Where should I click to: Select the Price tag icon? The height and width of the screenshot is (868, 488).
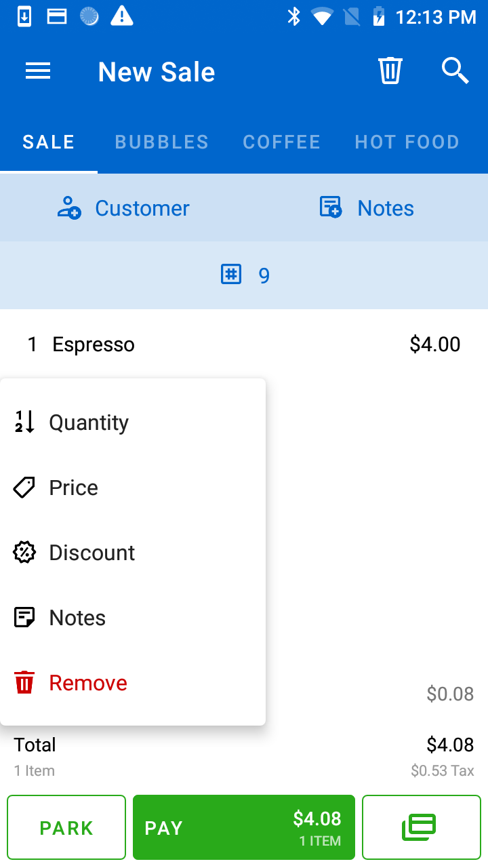(24, 487)
